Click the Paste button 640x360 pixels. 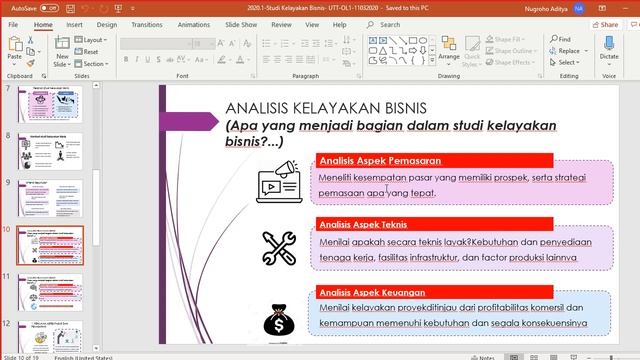click(x=15, y=51)
